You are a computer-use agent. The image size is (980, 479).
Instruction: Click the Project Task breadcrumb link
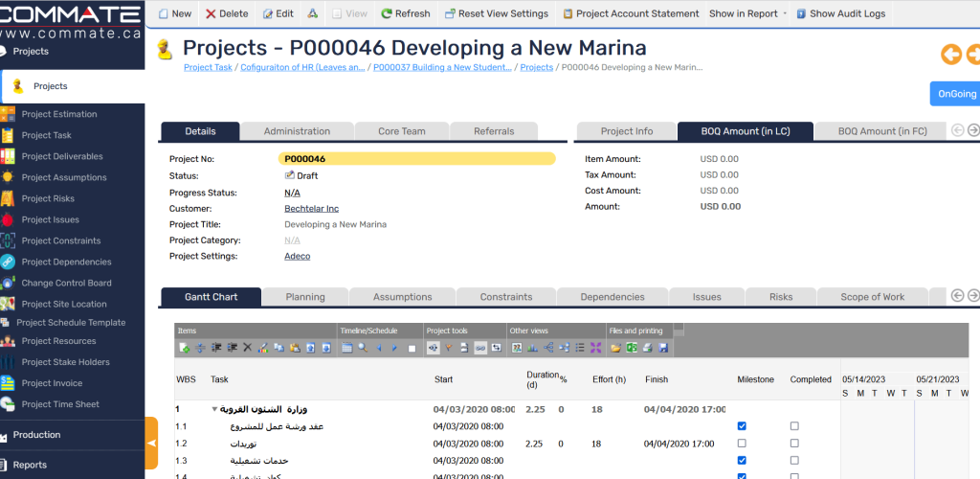pos(208,67)
